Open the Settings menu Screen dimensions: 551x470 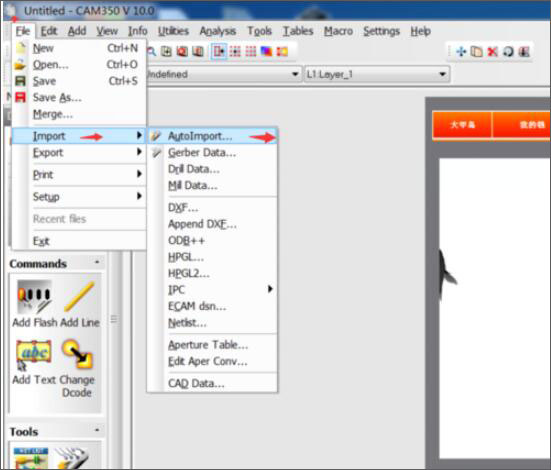tap(381, 31)
